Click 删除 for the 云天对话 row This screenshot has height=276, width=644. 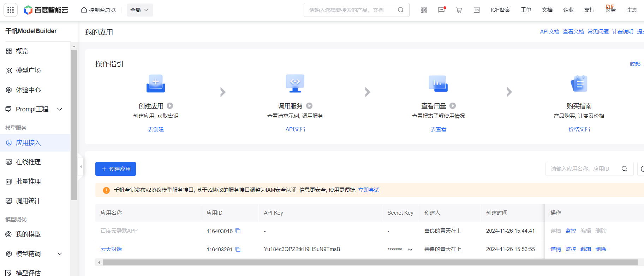[601, 249]
